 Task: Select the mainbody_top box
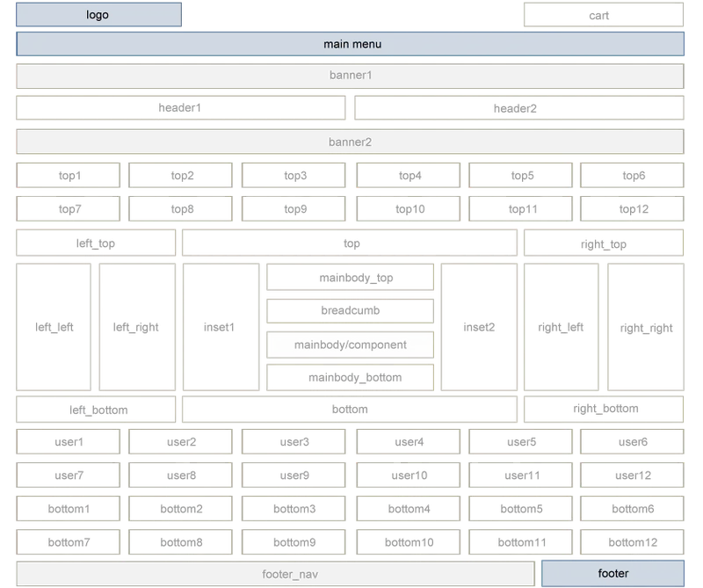350,277
